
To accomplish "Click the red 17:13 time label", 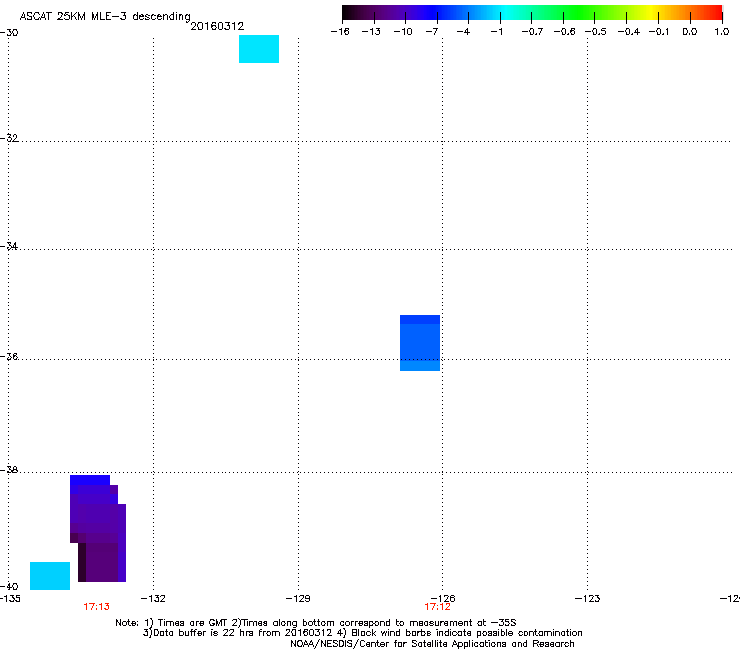I will click(x=96, y=607).
